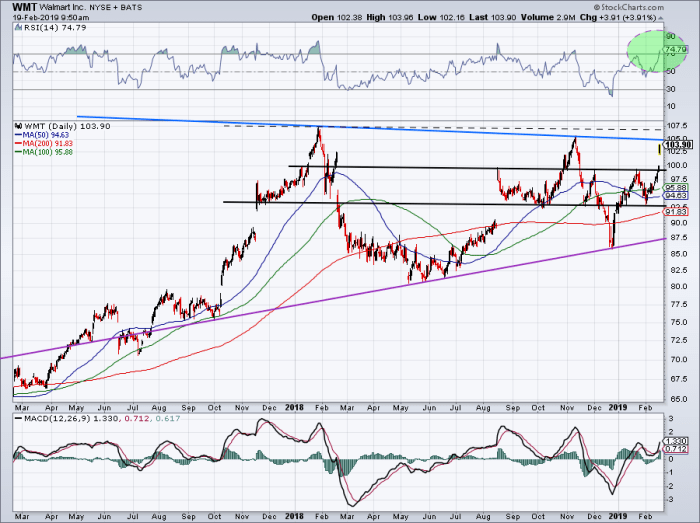This screenshot has height=523, width=700.
Task: Click the Chg +3.91 (+3.91%) value
Action: (618, 17)
